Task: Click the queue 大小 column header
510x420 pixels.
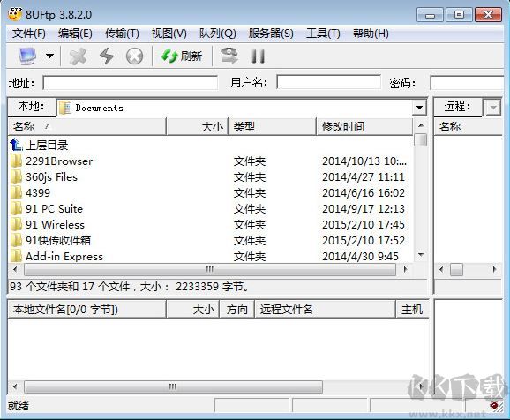Action: [x=193, y=310]
